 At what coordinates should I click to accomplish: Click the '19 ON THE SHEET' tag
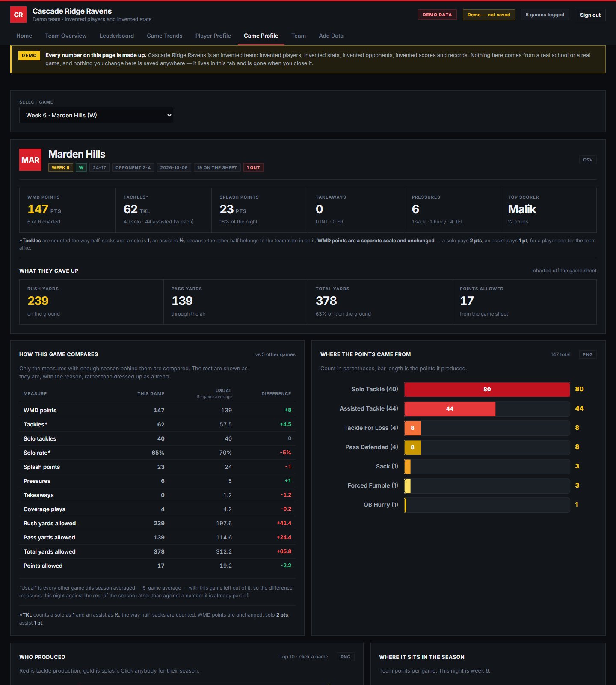[217, 167]
